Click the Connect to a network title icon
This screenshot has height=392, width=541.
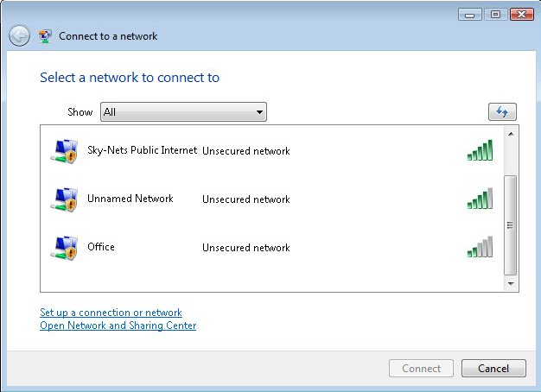tap(46, 36)
